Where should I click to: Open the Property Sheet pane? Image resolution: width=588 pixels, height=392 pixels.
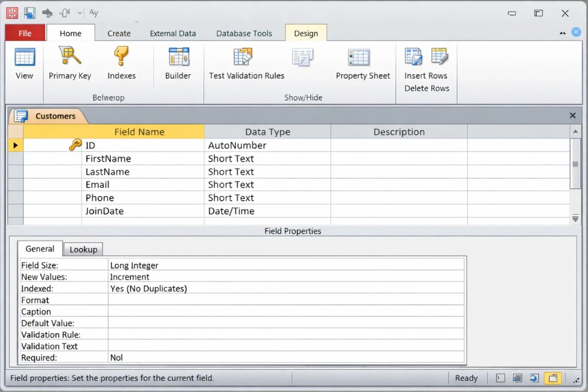363,63
